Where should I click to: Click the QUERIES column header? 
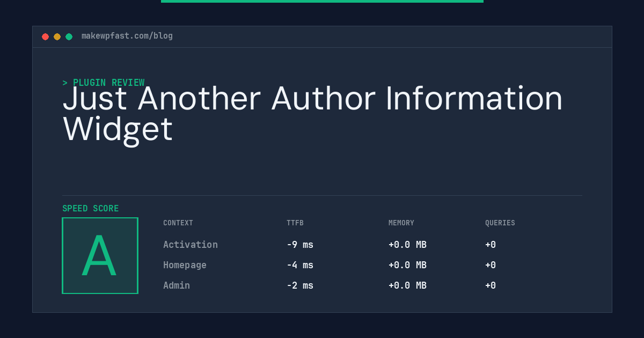(500, 223)
